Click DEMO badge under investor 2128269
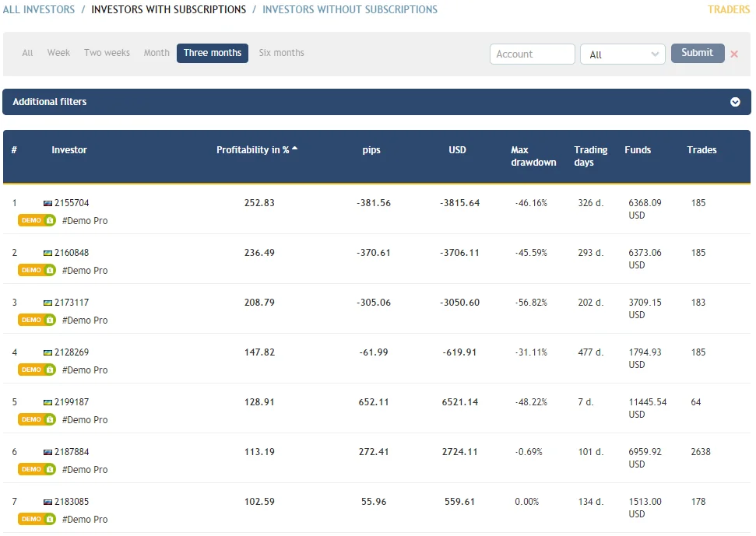 [37, 370]
